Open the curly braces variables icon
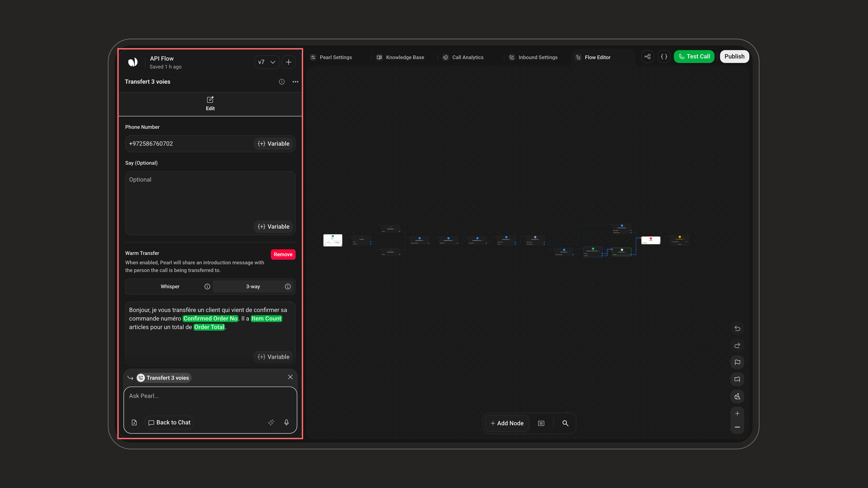Image resolution: width=868 pixels, height=488 pixels. tap(664, 57)
